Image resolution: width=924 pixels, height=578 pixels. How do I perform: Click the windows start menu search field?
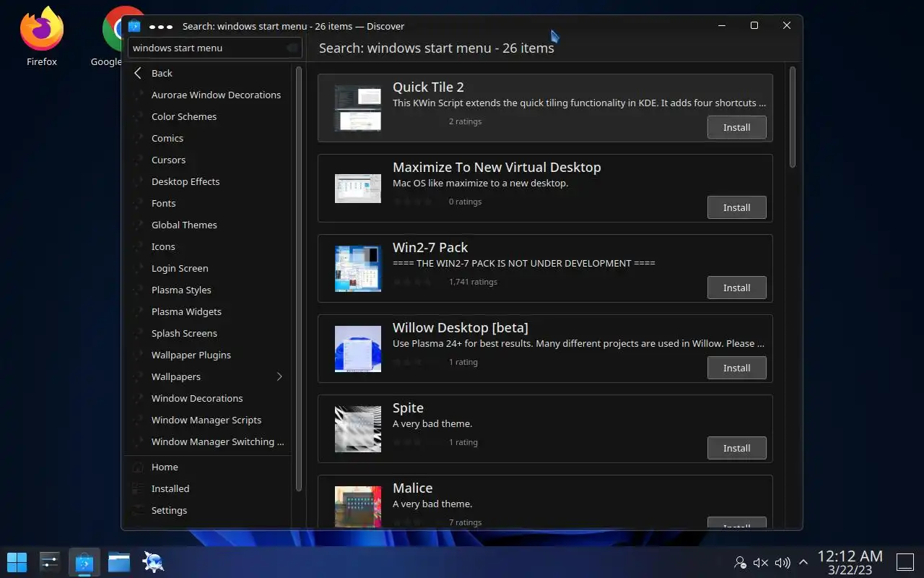214,48
